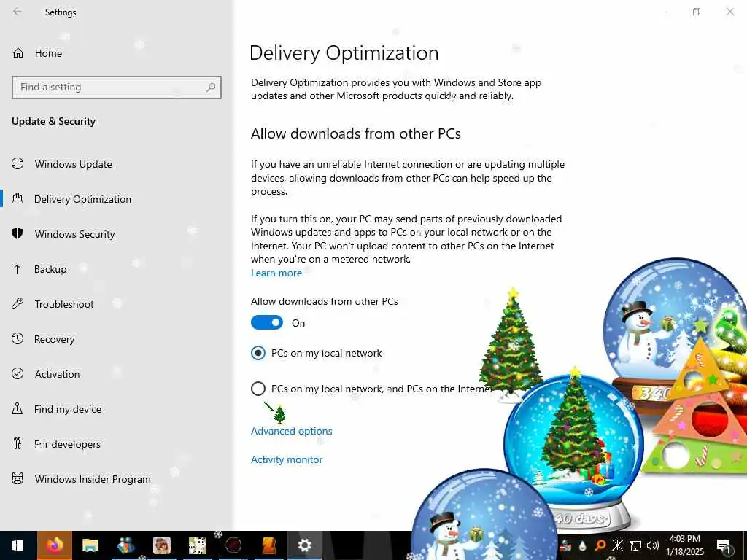
Task: Click the pixel character taskbar app icon
Action: 197,545
